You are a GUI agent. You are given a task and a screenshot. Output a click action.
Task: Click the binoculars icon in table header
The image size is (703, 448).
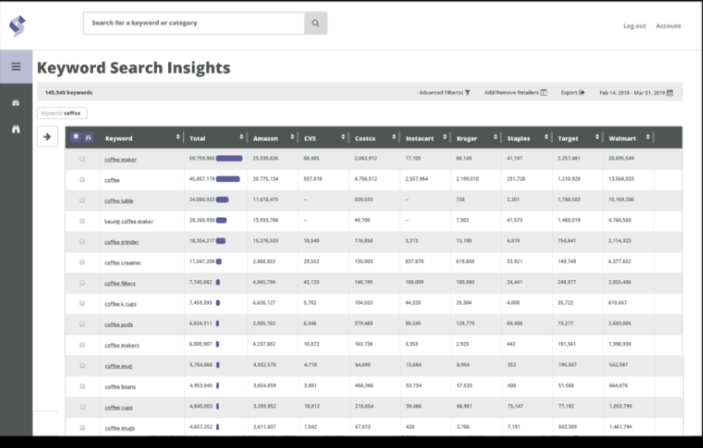click(88, 137)
